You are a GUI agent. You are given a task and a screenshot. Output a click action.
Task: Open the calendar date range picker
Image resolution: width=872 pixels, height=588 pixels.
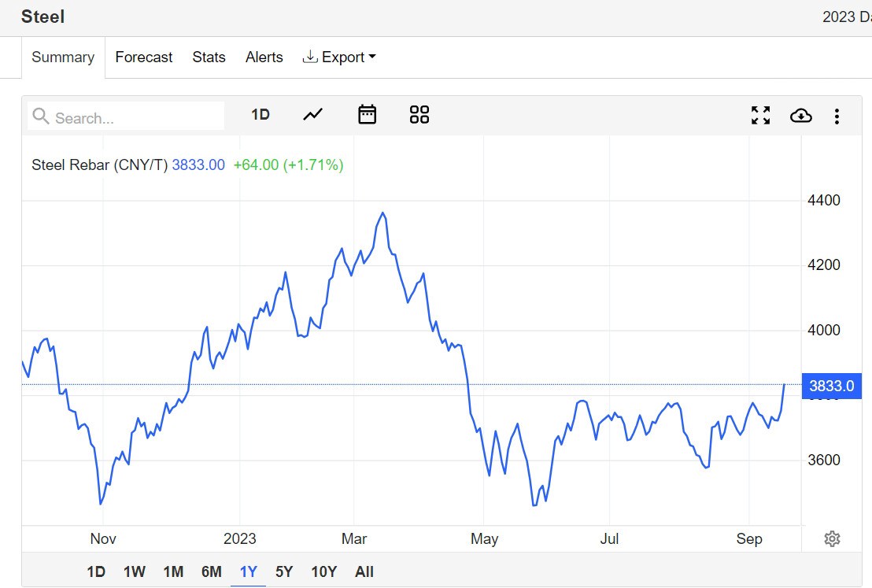(x=367, y=115)
